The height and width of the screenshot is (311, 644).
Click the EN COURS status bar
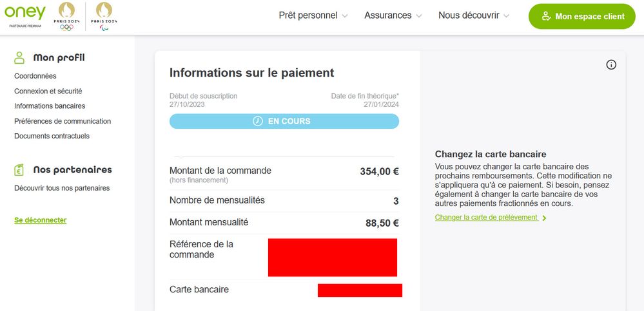point(284,121)
